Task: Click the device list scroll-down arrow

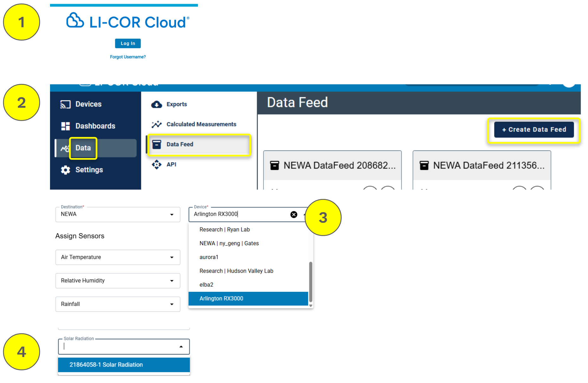Action: coord(311,306)
